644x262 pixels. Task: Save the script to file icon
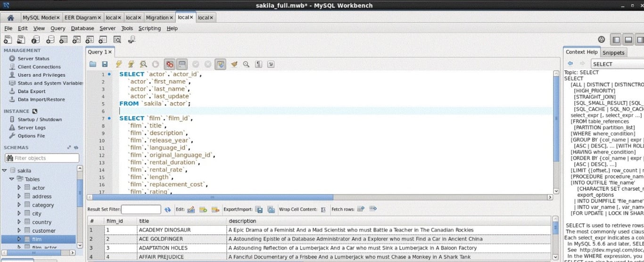click(x=105, y=64)
